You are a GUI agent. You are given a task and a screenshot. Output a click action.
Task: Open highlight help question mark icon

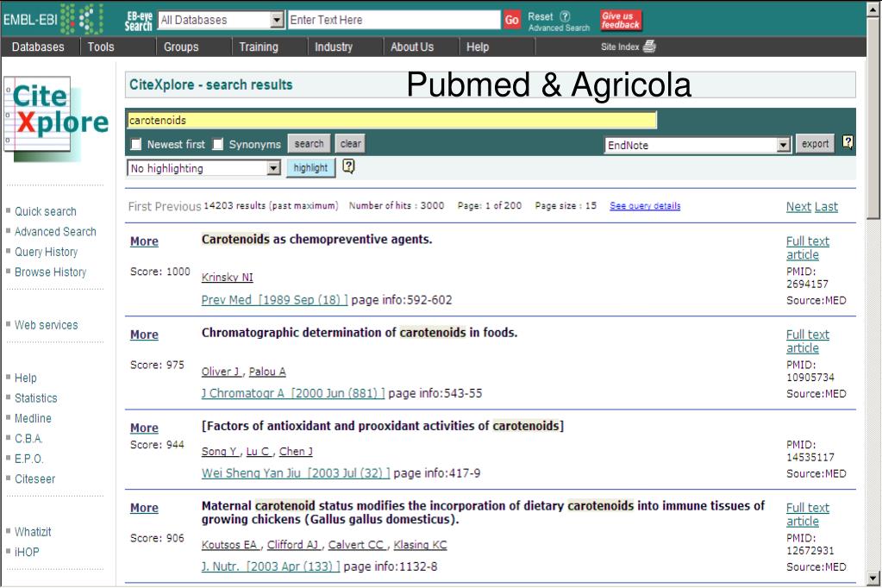(349, 166)
